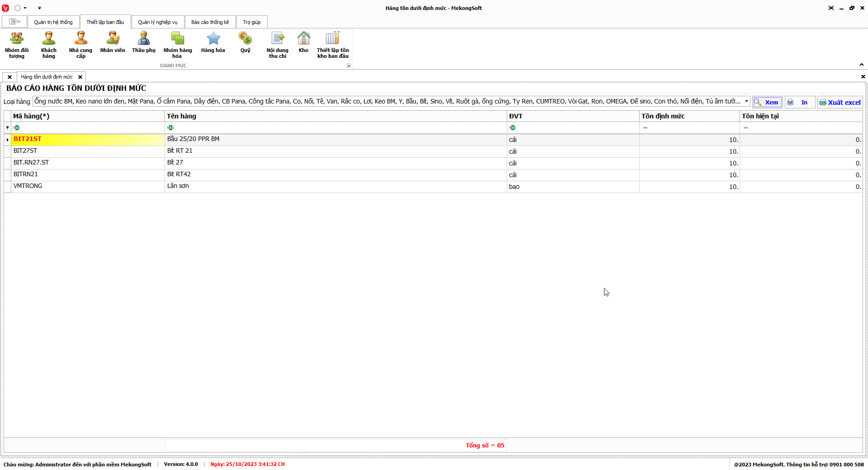
Task: Open the Nhân viên list
Action: [113, 43]
